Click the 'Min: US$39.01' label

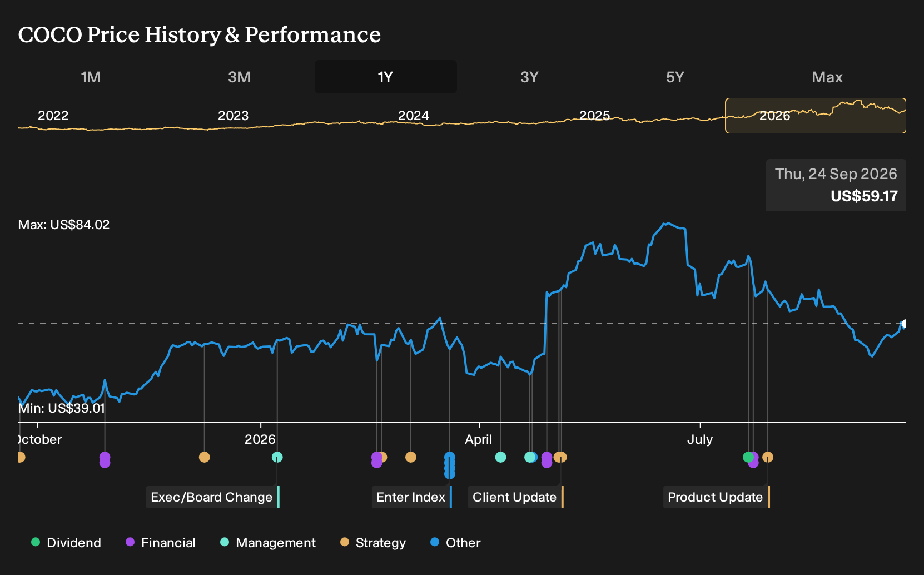click(62, 408)
